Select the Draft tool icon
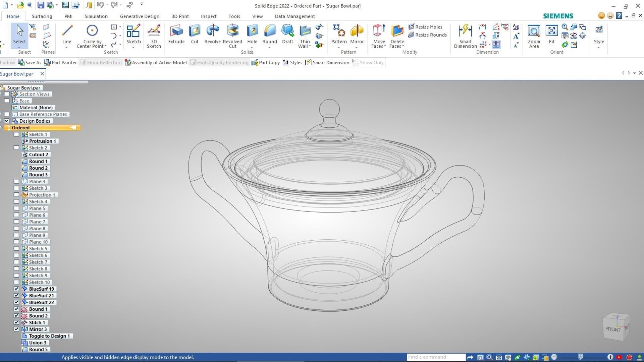The height and width of the screenshot is (362, 644). click(x=287, y=31)
